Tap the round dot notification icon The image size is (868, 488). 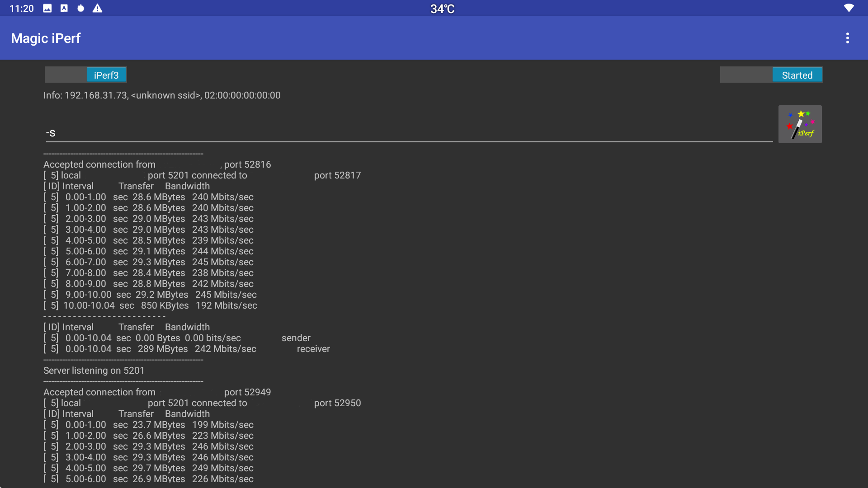point(80,8)
